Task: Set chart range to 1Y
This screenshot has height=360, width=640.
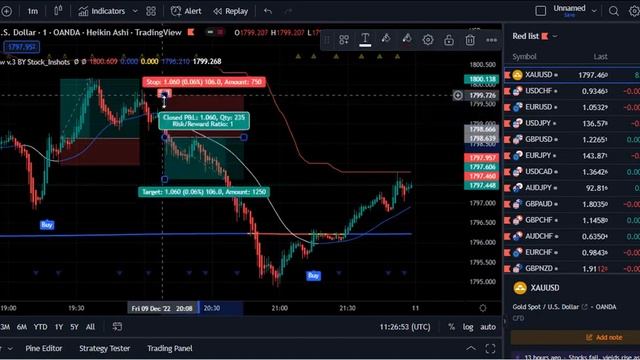Action: tap(59, 327)
